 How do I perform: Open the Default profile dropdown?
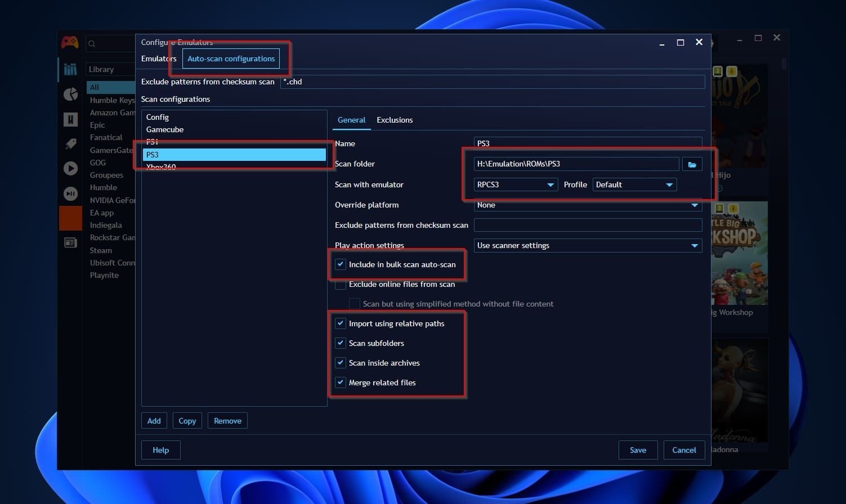(x=634, y=184)
